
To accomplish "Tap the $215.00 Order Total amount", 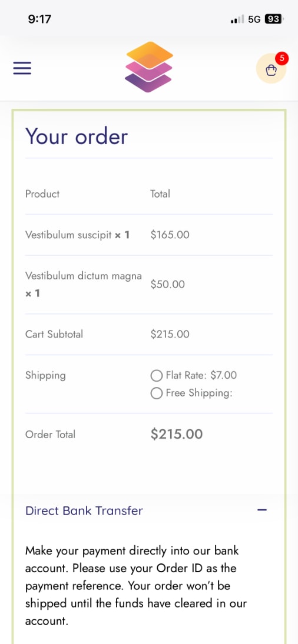I will tap(176, 434).
